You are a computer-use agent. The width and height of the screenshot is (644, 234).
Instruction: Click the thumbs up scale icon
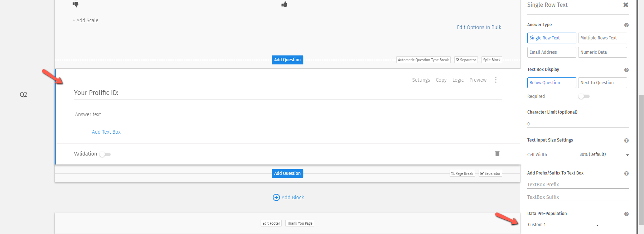tap(284, 4)
